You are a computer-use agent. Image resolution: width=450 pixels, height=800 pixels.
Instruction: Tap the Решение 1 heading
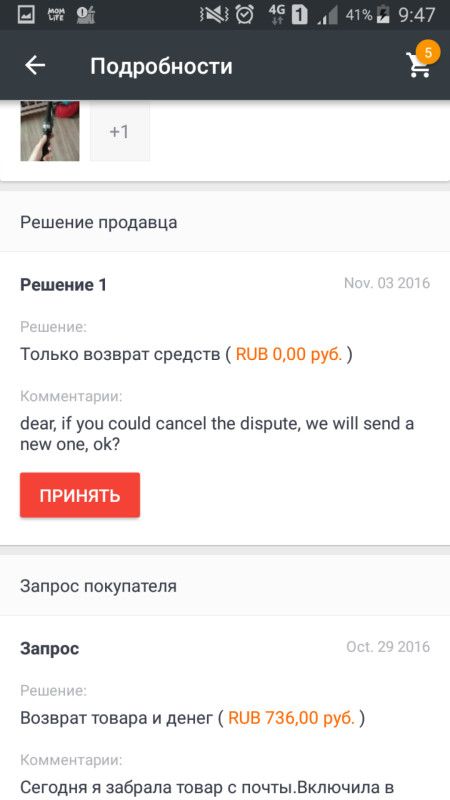click(x=63, y=285)
